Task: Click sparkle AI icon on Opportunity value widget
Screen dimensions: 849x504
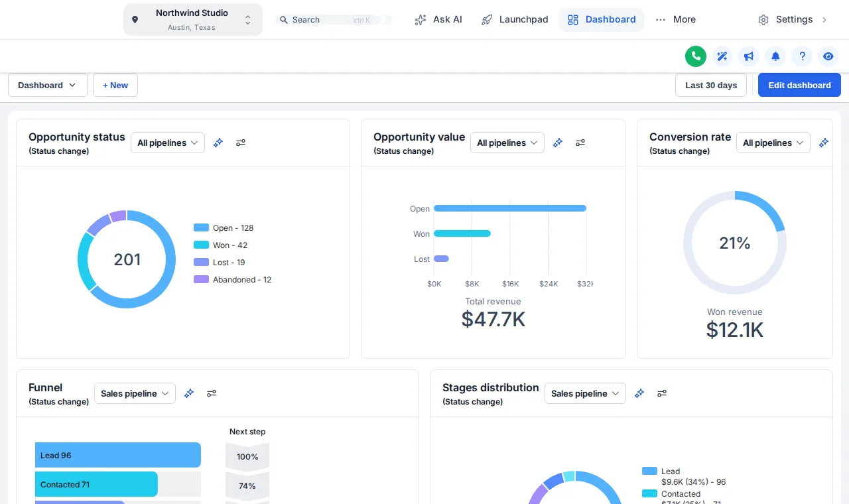Action: point(558,143)
